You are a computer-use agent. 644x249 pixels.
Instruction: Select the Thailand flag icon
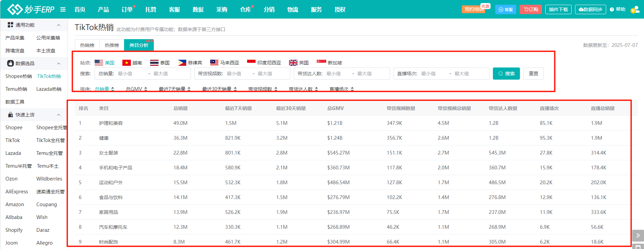point(154,63)
